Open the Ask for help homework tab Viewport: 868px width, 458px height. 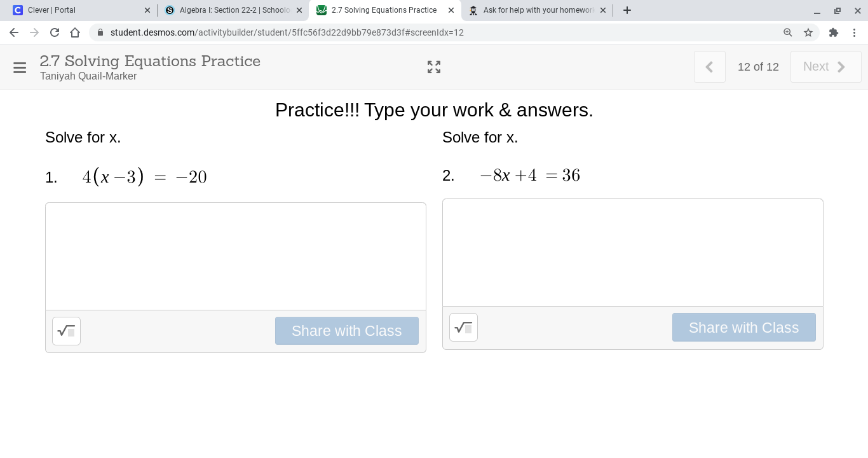534,10
